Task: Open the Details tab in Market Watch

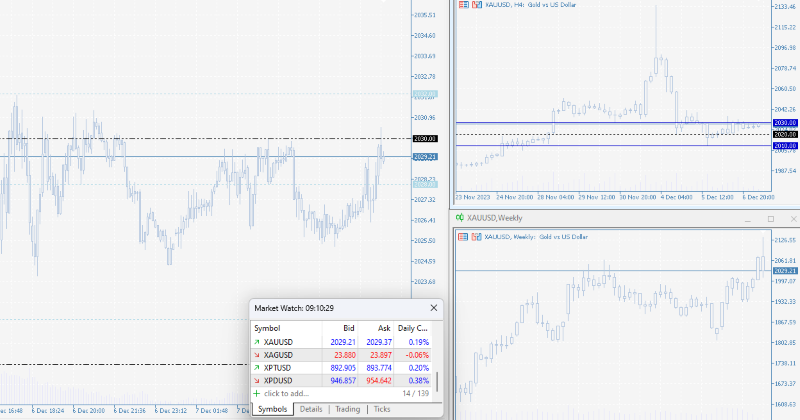Action: tap(311, 409)
